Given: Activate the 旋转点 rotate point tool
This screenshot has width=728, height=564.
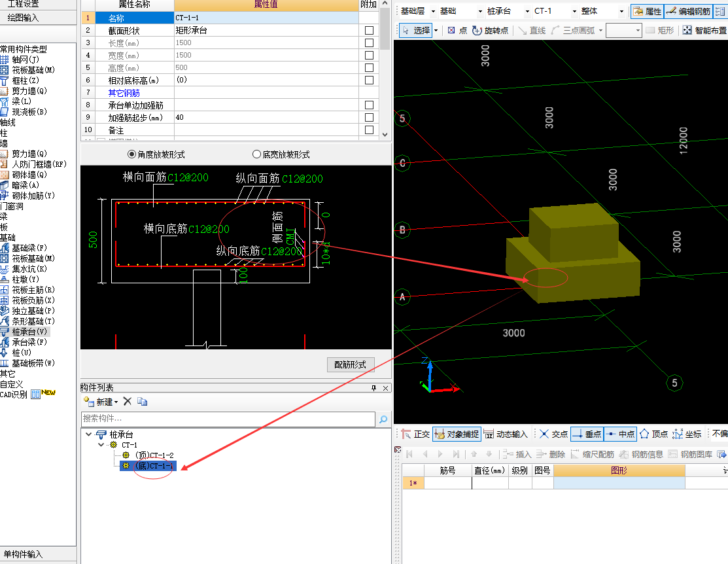Looking at the screenshot, I should coord(491,30).
